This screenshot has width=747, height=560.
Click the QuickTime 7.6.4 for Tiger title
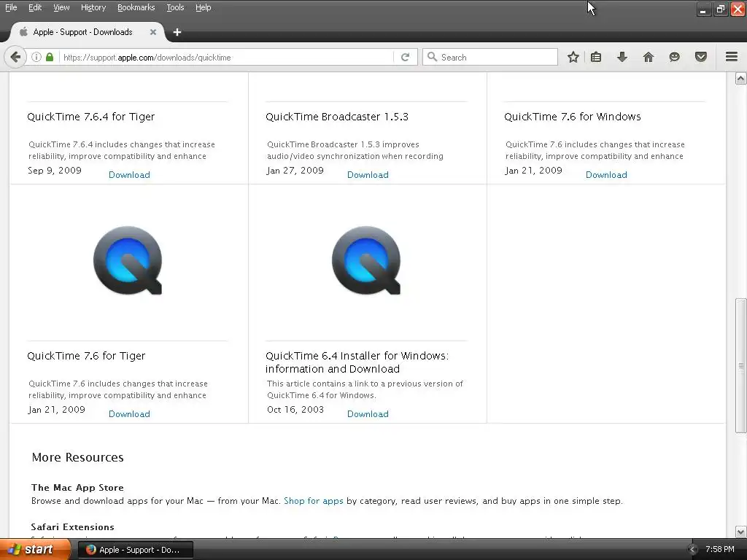click(91, 117)
